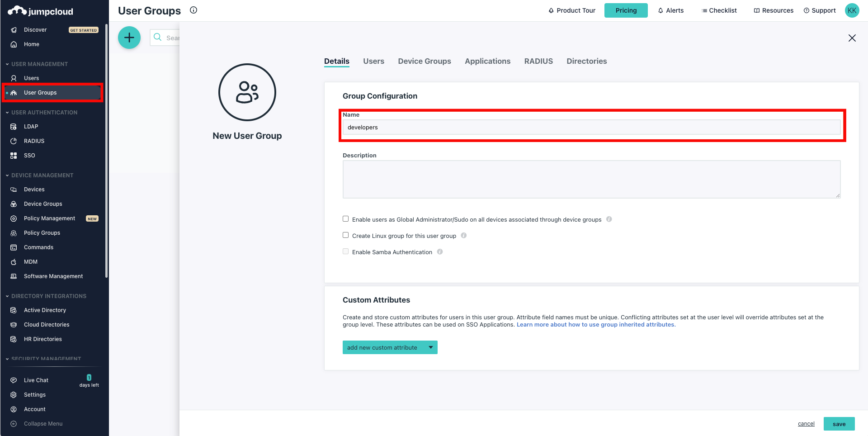Click the Collapse Menu arrow icon
868x436 pixels.
[14, 424]
